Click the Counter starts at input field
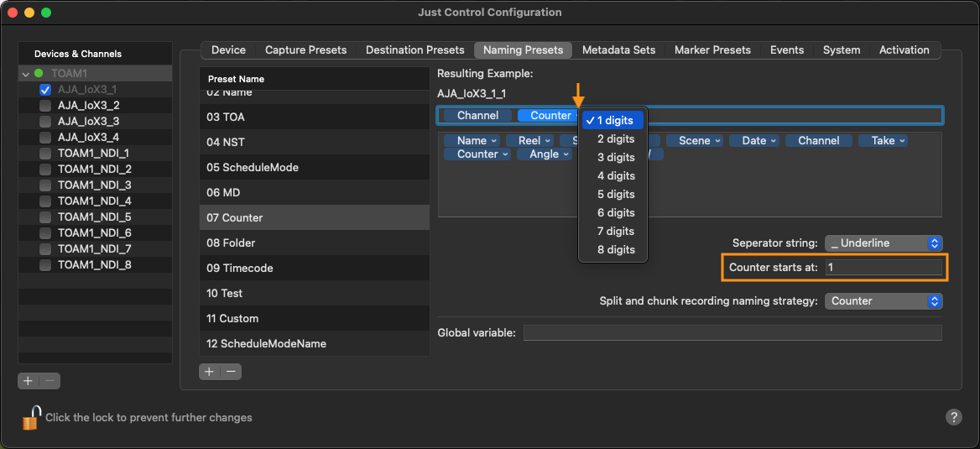Image resolution: width=980 pixels, height=449 pixels. (x=883, y=267)
